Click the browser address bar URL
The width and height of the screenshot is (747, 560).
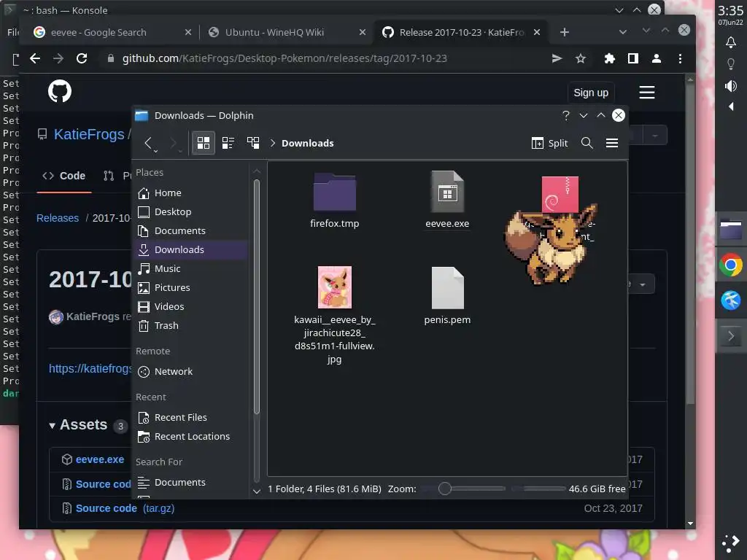click(x=285, y=58)
